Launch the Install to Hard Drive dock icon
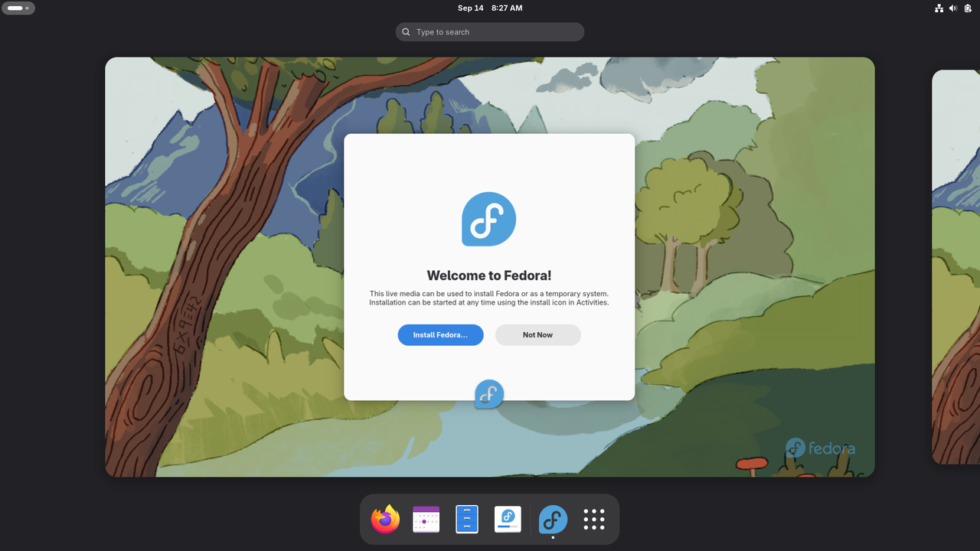 (x=508, y=519)
